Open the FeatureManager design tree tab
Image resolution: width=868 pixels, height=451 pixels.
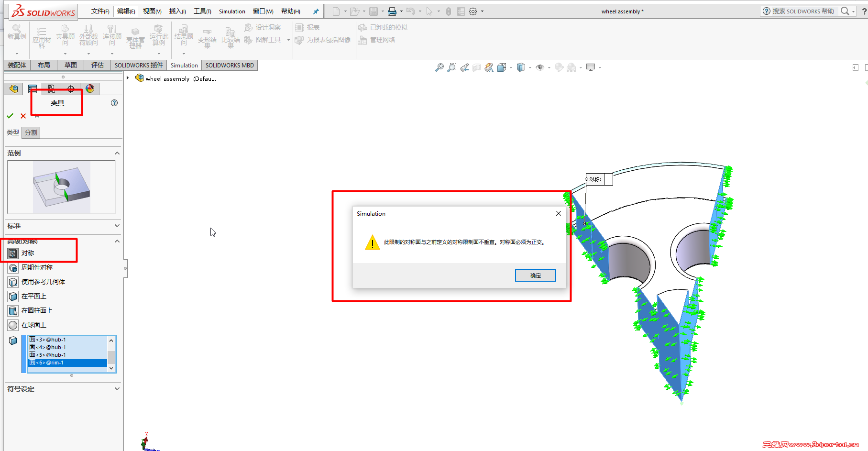click(14, 89)
